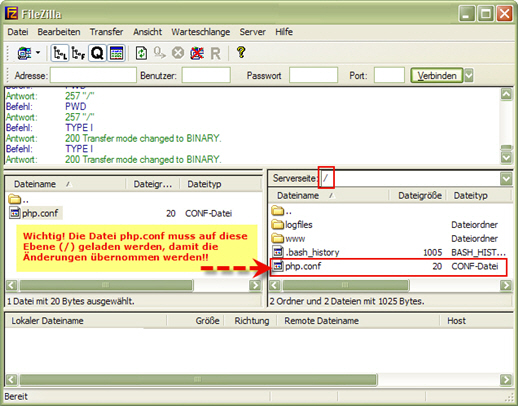The image size is (518, 406).
Task: Click the reconnect R icon
Action: pyautogui.click(x=216, y=53)
